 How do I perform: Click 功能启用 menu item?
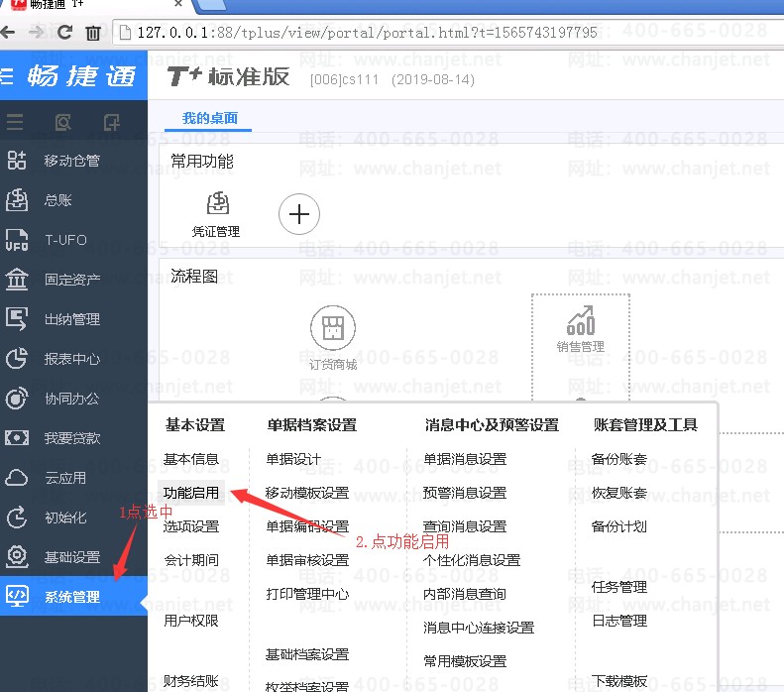tap(191, 493)
